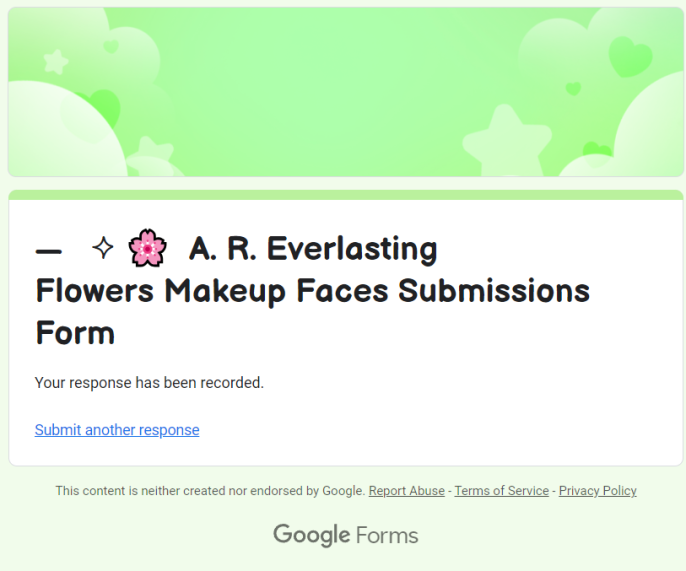The height and width of the screenshot is (571, 686).
Task: Click the Google Forms logo
Action: tap(346, 535)
